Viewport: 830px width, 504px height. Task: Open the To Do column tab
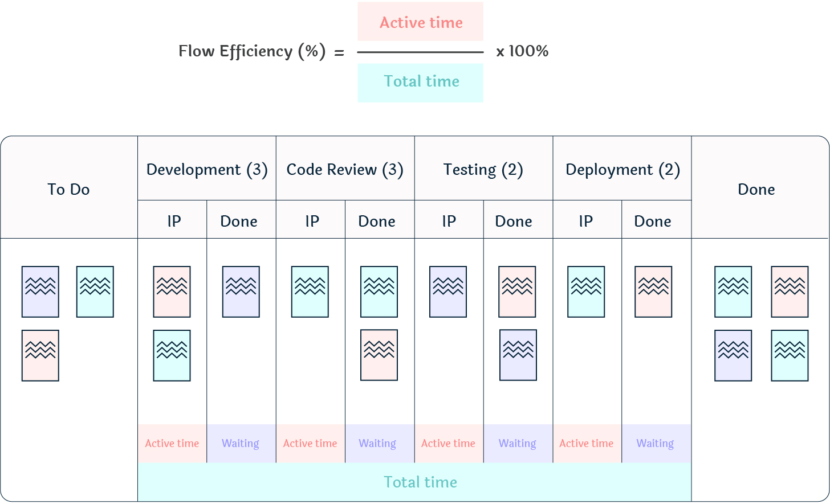[x=68, y=189]
